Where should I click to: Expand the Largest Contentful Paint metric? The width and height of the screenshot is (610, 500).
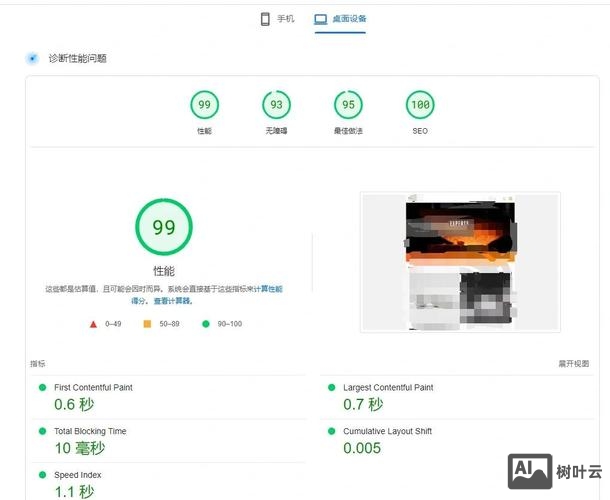click(388, 387)
